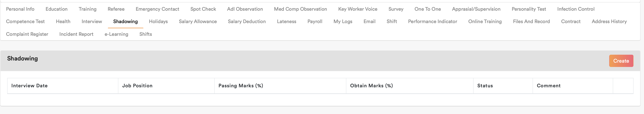This screenshot has height=114, width=644.
Task: Select the Complaint Register tab
Action: pos(27,34)
